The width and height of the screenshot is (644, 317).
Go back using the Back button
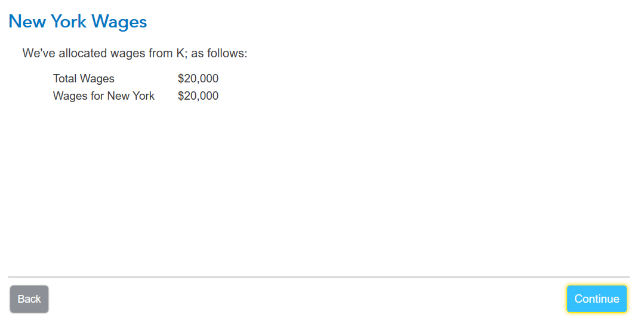[x=29, y=299]
